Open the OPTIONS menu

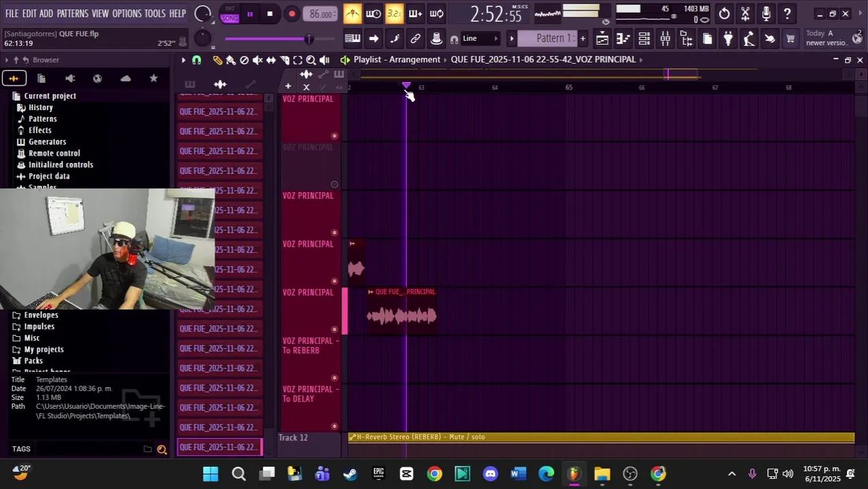tap(127, 14)
